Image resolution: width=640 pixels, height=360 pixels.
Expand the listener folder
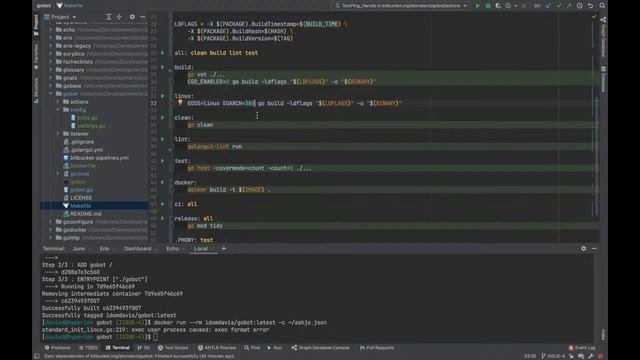58,133
